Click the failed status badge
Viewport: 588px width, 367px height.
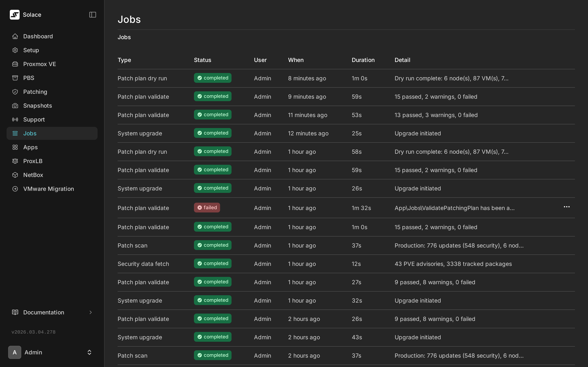pos(207,208)
